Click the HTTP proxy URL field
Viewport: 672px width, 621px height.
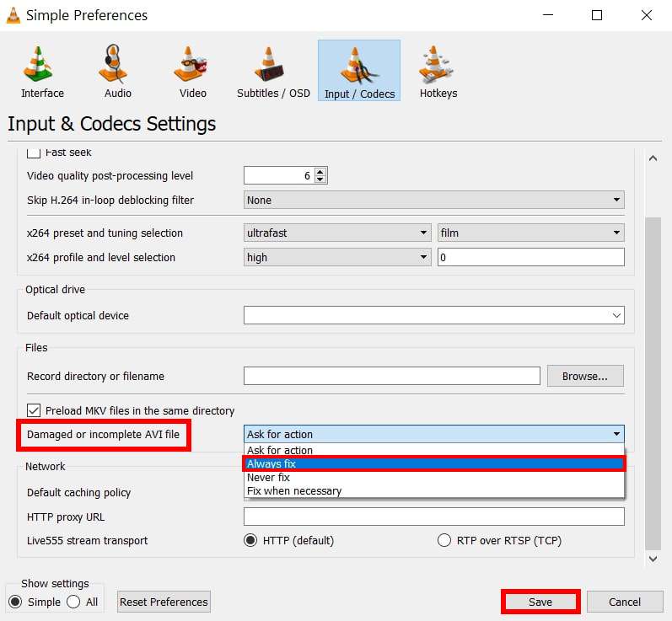tap(433, 517)
